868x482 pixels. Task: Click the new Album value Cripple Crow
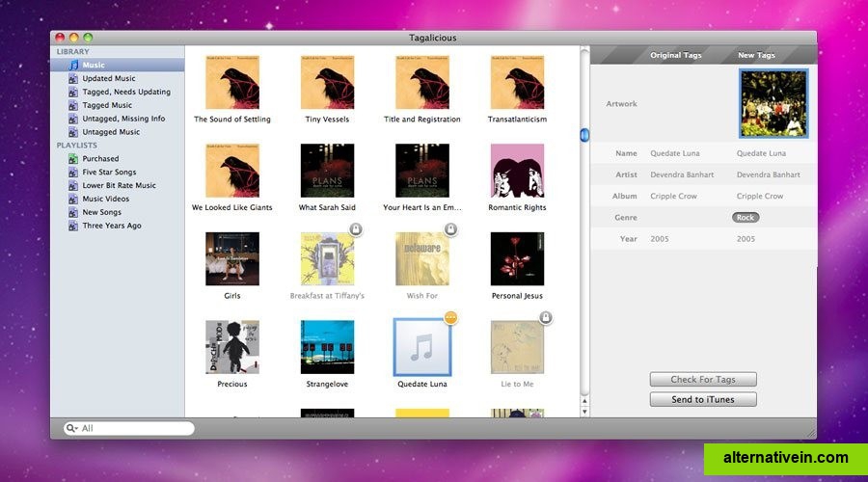(x=760, y=197)
